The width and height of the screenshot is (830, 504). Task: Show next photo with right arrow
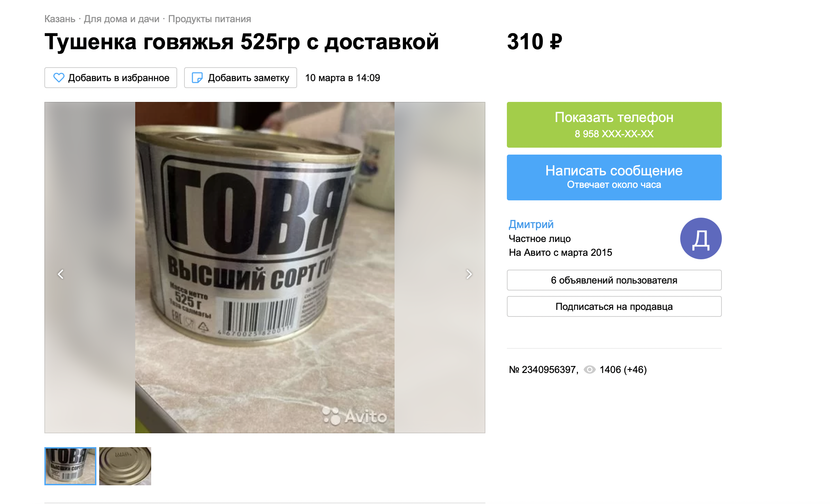[469, 274]
